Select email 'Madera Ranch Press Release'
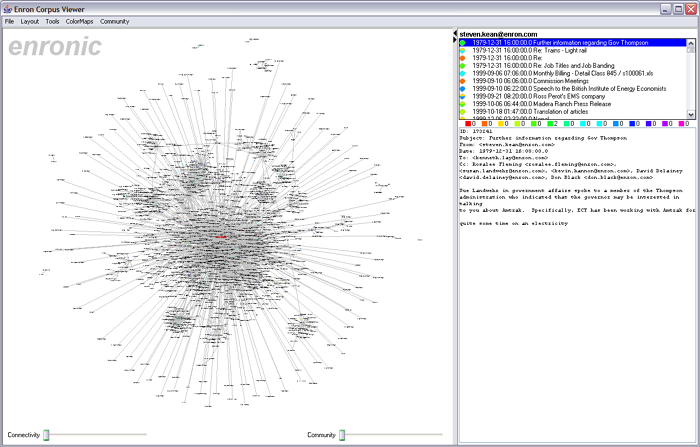700x447 pixels. pyautogui.click(x=573, y=104)
